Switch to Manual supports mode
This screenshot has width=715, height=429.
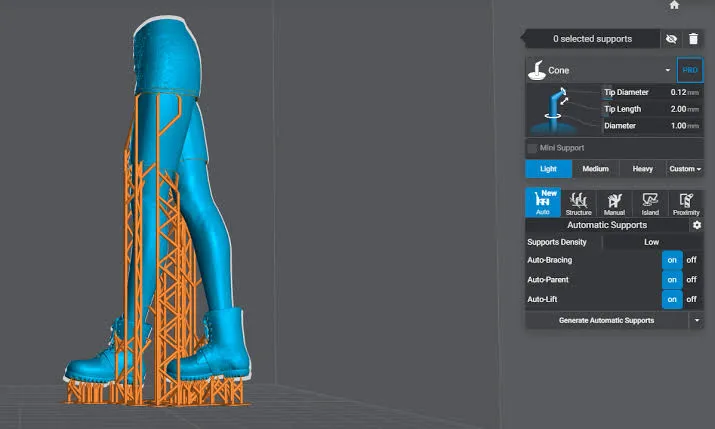614,203
